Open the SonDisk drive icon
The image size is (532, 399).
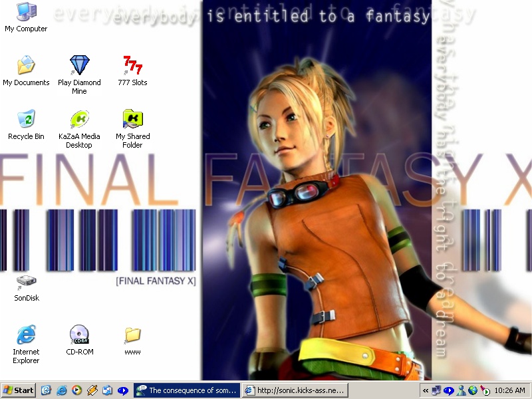[x=26, y=282]
